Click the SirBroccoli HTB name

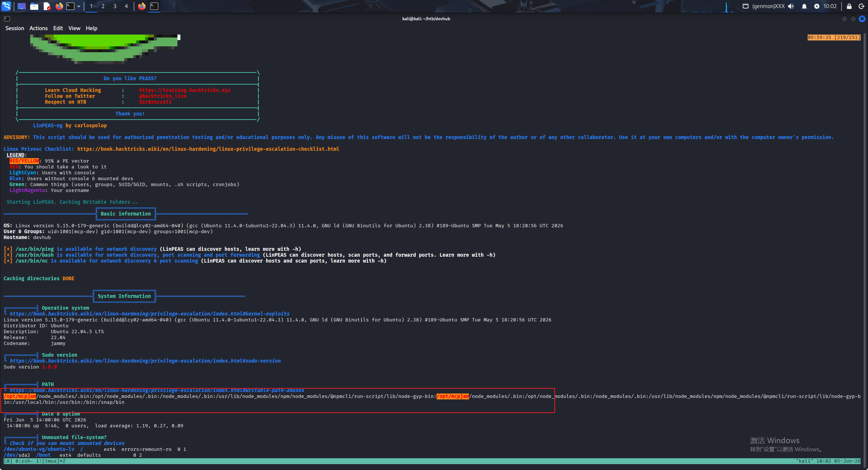(155, 102)
